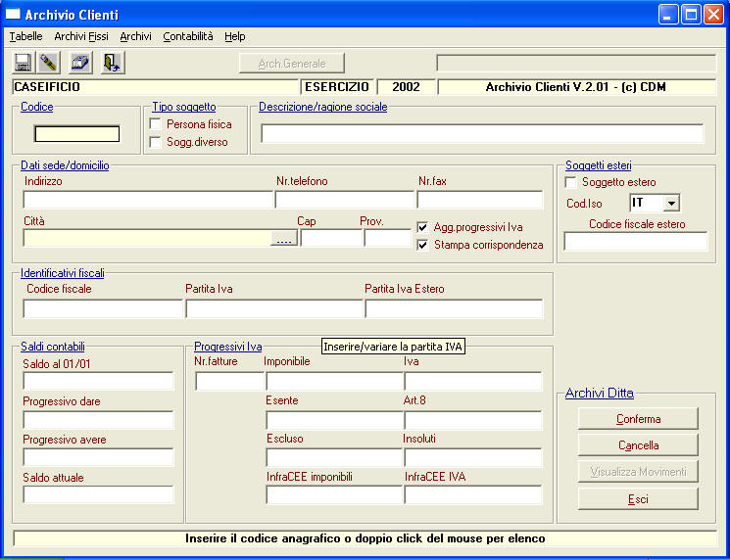Check the Persona fisica checkbox

155,124
